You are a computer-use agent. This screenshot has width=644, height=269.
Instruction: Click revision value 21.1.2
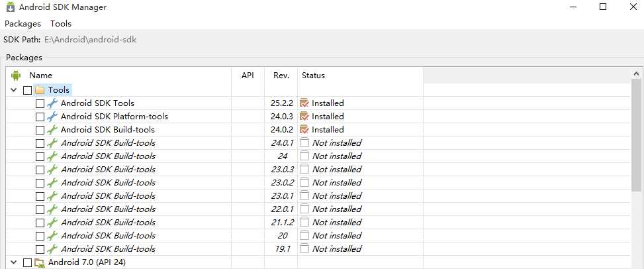pos(282,222)
